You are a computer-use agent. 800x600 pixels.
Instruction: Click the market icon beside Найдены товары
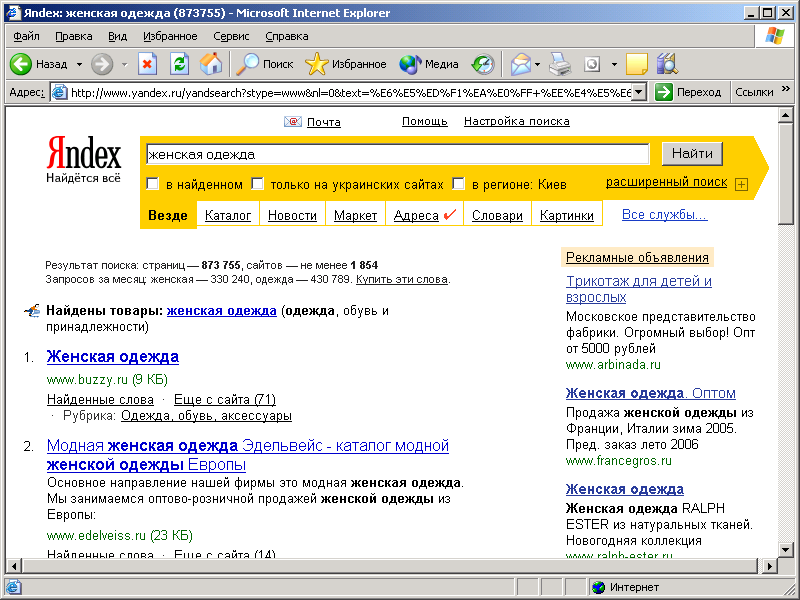pyautogui.click(x=32, y=311)
